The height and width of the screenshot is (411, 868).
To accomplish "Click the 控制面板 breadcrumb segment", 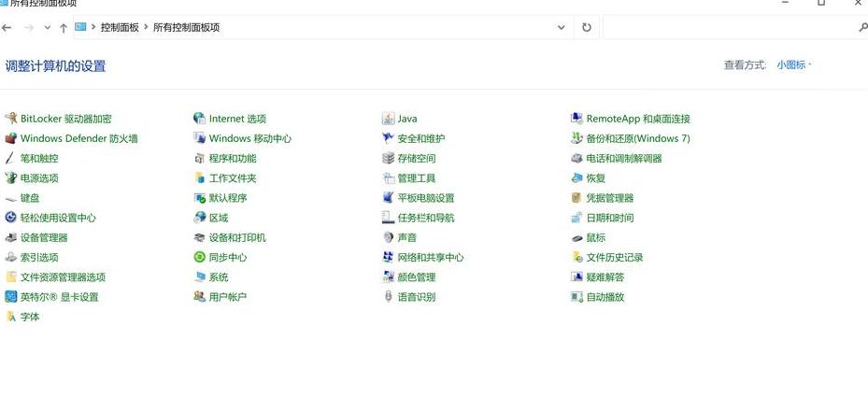I will pyautogui.click(x=120, y=27).
